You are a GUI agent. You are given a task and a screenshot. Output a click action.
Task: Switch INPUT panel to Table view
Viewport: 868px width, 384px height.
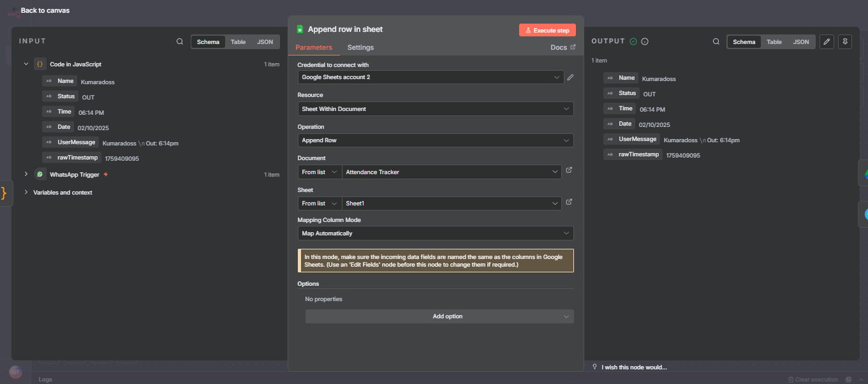238,41
